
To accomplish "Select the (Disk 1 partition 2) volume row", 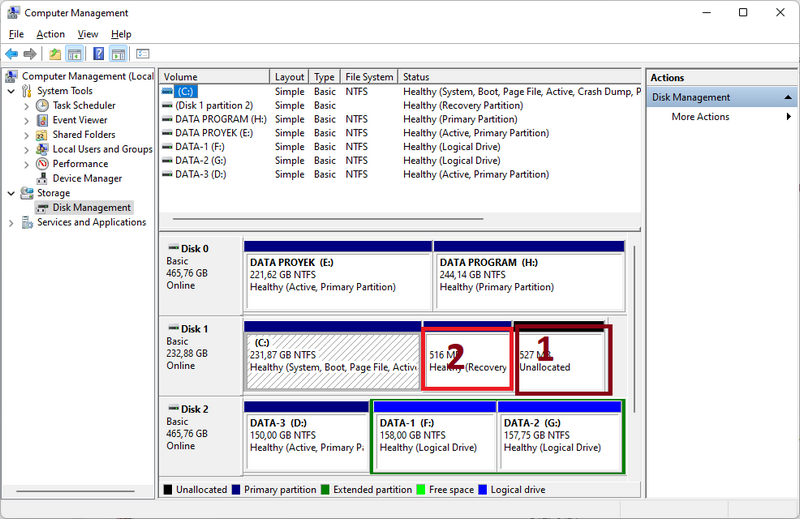I will pyautogui.click(x=400, y=105).
